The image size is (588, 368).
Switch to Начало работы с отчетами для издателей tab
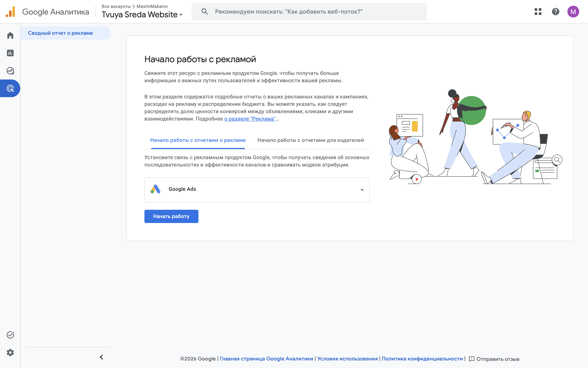click(x=311, y=140)
